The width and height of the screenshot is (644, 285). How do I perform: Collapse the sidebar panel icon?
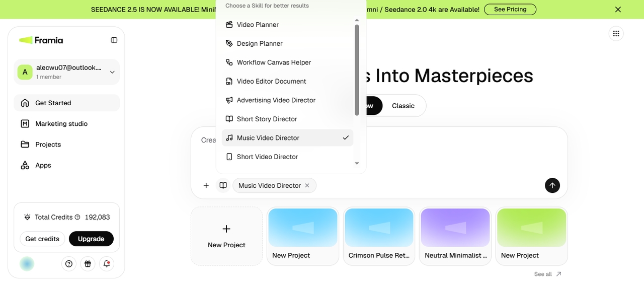point(114,40)
